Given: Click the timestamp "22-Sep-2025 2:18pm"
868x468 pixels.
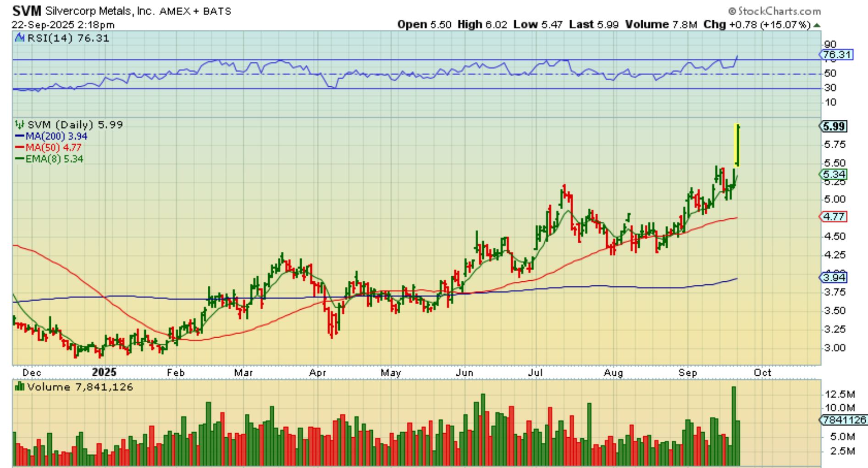Looking at the screenshot, I should 63,25.
